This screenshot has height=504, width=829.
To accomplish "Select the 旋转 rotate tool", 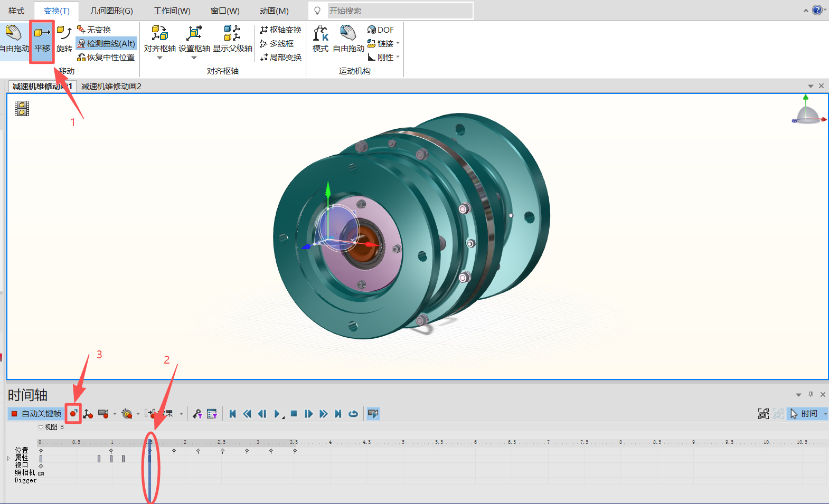I will point(64,40).
